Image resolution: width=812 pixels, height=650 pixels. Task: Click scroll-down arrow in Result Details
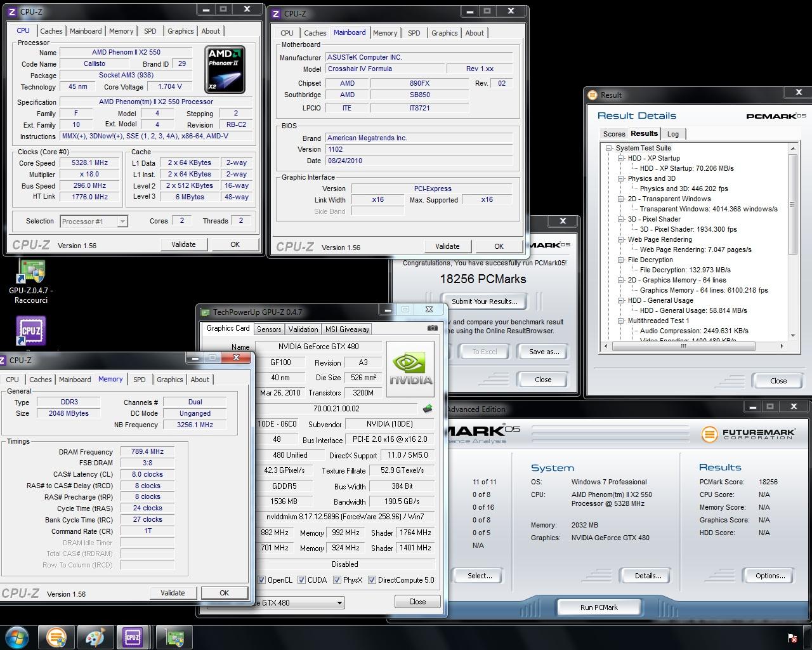pos(792,336)
